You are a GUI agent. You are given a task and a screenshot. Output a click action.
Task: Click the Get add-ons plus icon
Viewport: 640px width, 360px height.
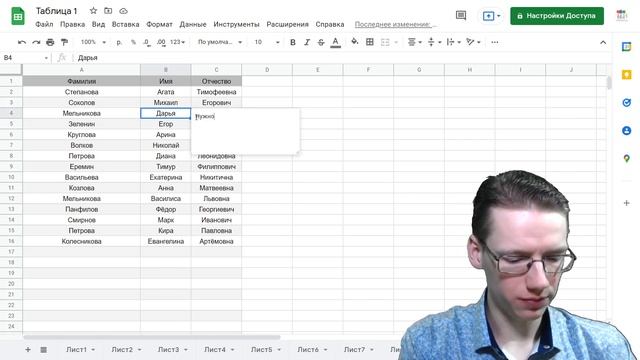(x=627, y=203)
